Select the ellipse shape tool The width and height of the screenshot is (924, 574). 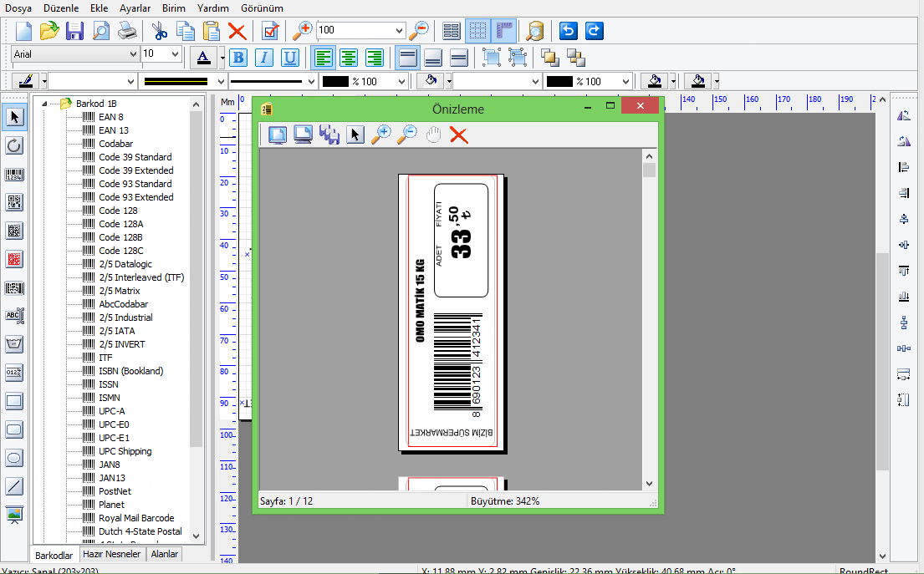[14, 458]
